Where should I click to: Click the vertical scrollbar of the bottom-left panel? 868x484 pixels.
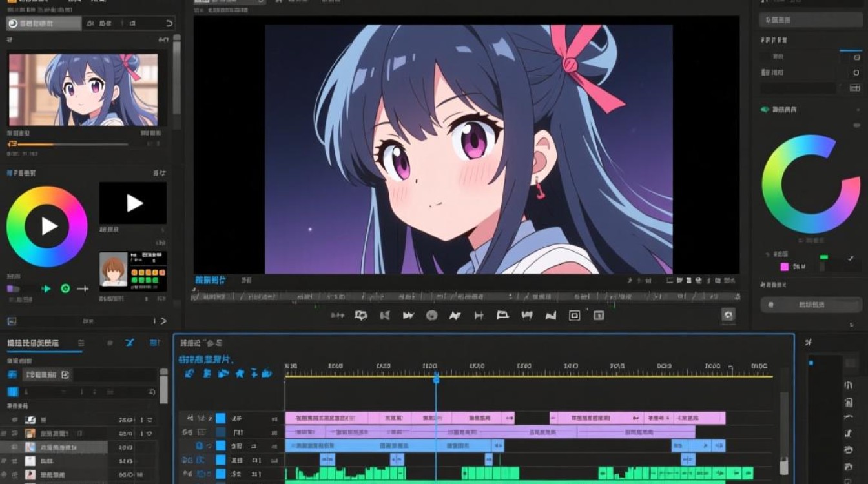coord(163,387)
